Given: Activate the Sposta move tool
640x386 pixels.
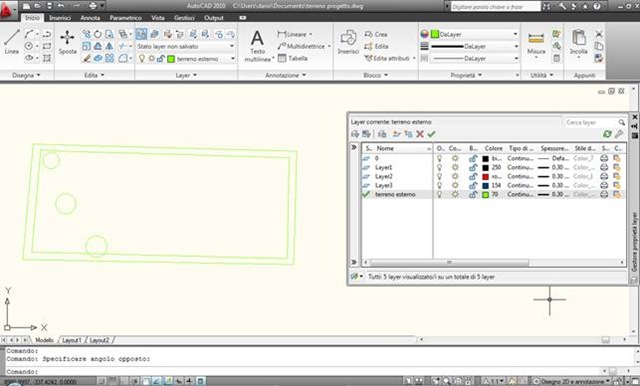Looking at the screenshot, I should pos(67,42).
